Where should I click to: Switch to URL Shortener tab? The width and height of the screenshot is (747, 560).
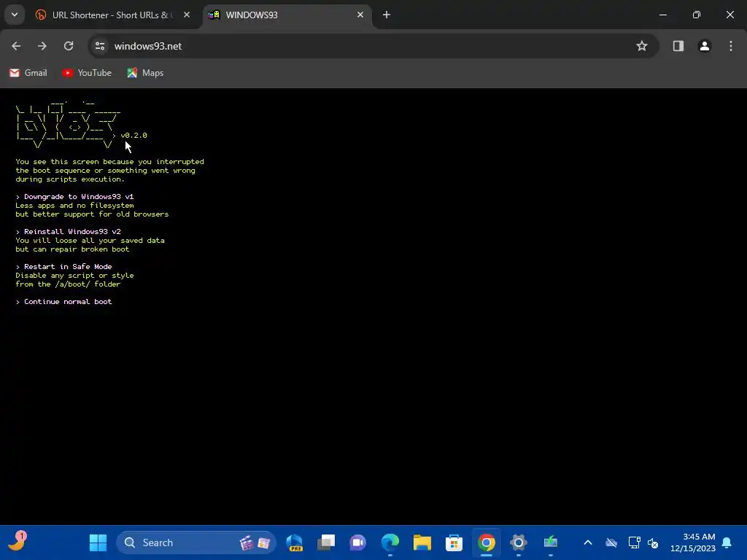113,15
